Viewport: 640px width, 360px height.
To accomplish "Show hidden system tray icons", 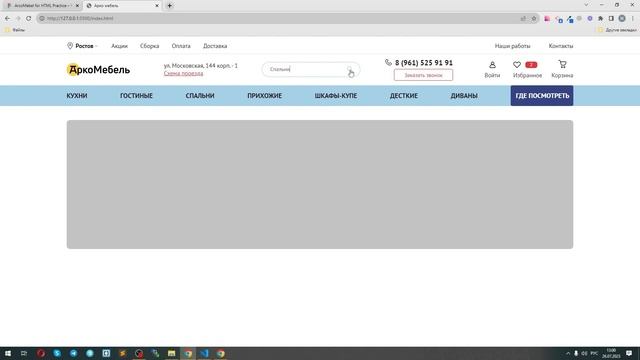I will [568, 353].
